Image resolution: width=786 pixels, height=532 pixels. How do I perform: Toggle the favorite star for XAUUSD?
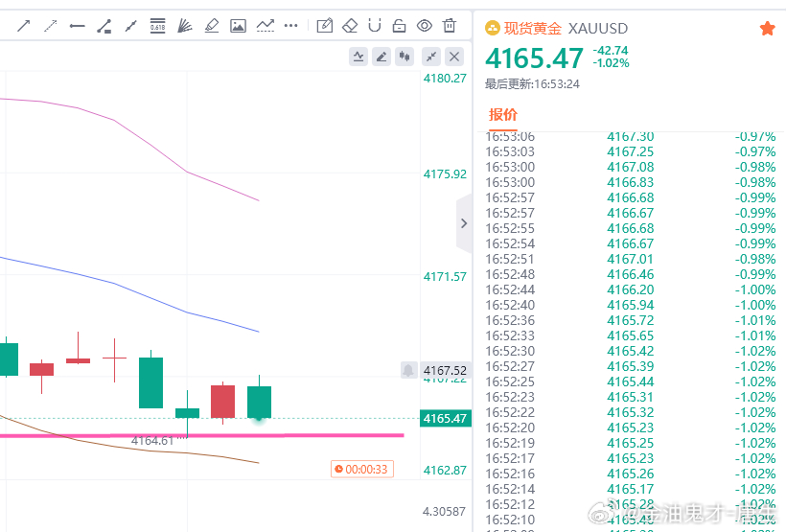point(768,29)
